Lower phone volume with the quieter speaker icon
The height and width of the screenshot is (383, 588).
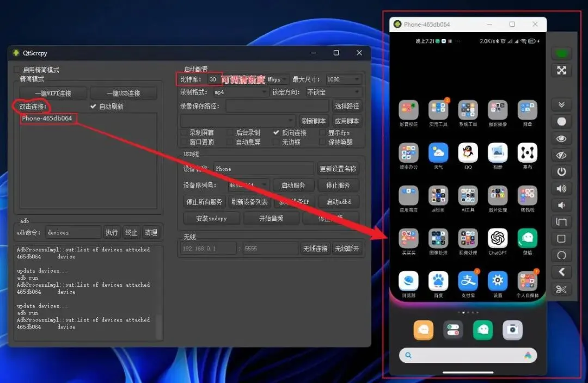[x=561, y=205]
